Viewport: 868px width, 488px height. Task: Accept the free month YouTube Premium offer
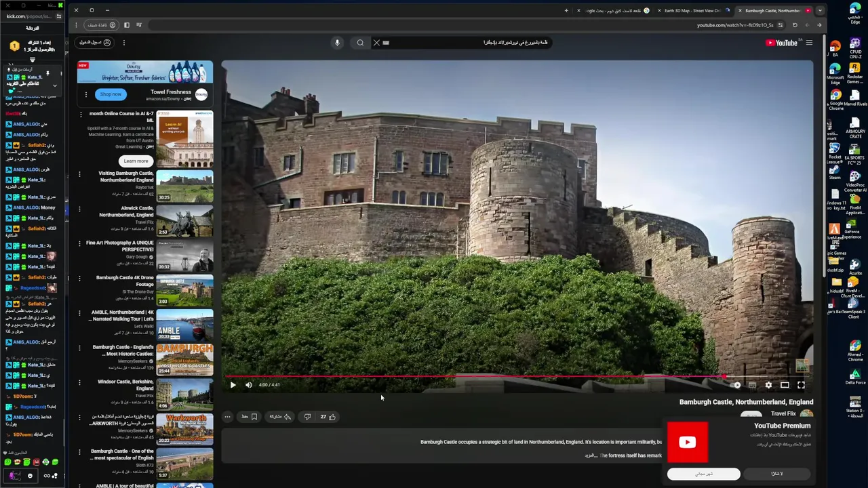(704, 474)
